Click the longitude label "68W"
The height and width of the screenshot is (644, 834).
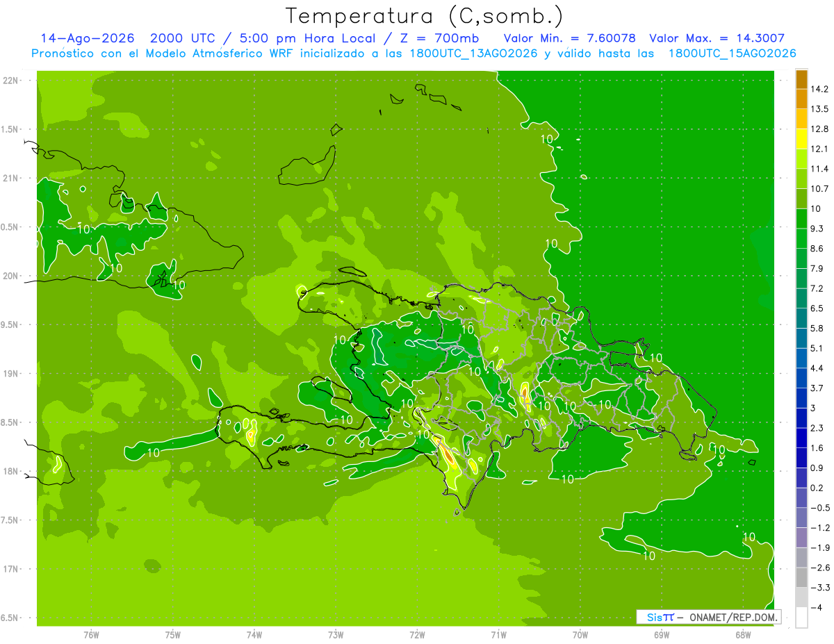coord(743,635)
